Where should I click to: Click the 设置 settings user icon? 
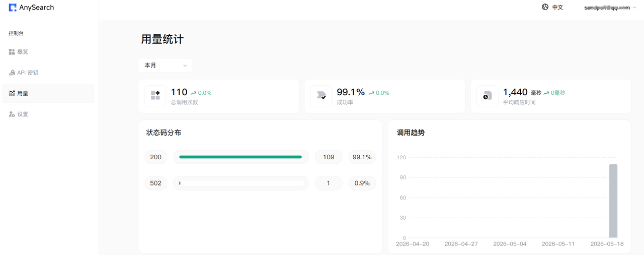coord(12,114)
